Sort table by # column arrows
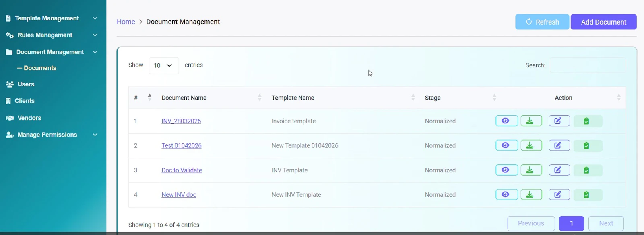 coord(150,97)
